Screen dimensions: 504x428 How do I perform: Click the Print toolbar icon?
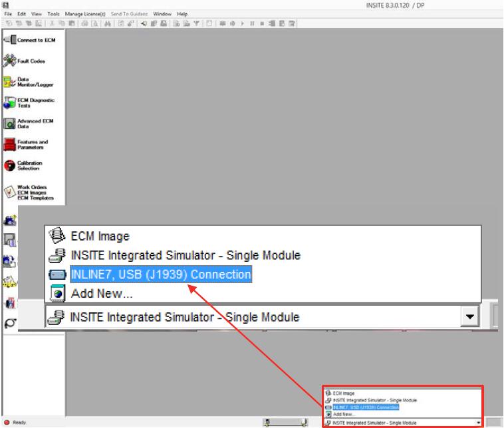pyautogui.click(x=84, y=23)
